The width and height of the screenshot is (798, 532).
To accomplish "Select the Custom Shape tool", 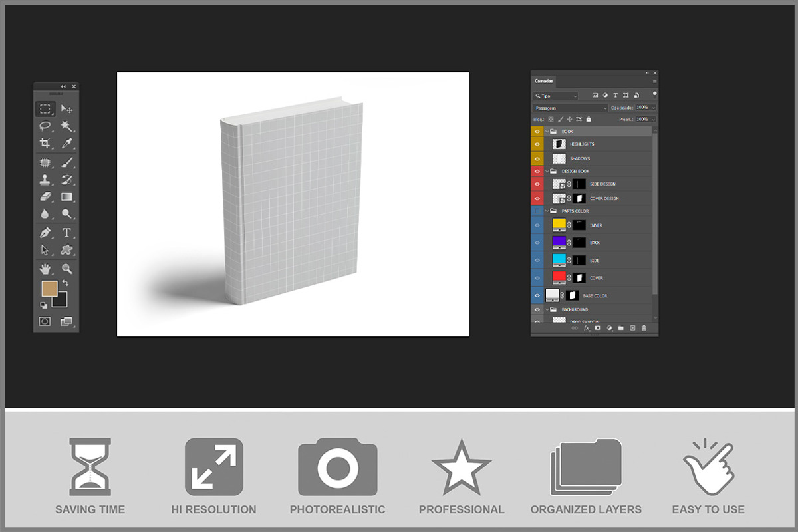I will click(x=67, y=250).
